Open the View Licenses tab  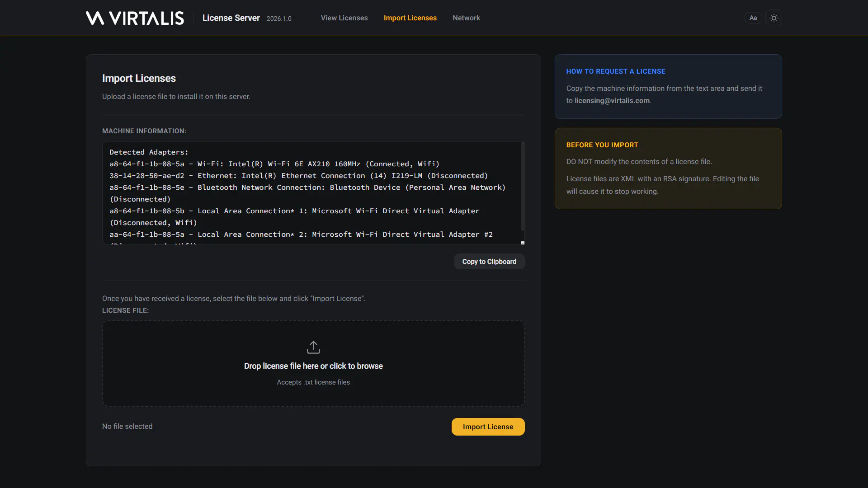coord(344,18)
